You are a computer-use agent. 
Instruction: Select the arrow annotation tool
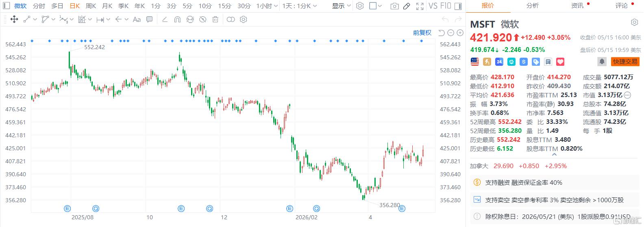[119, 19]
